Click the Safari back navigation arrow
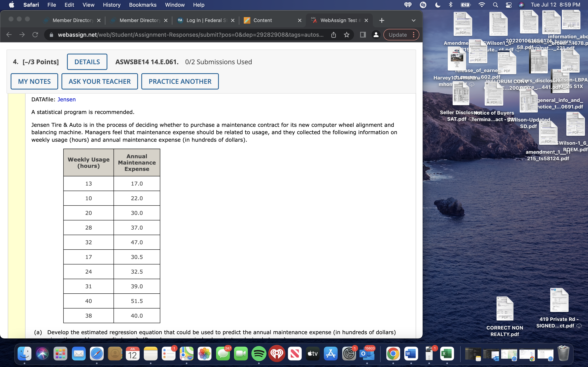The height and width of the screenshot is (367, 588). [9, 35]
